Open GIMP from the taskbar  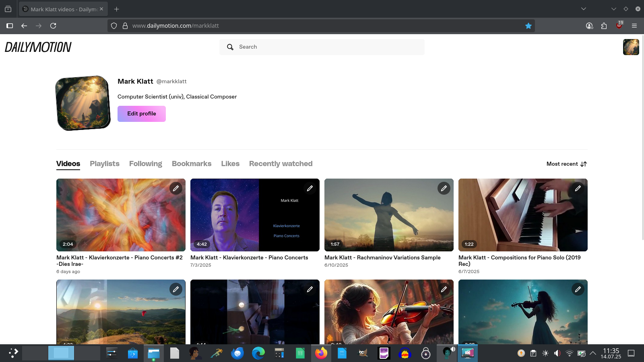(363, 353)
